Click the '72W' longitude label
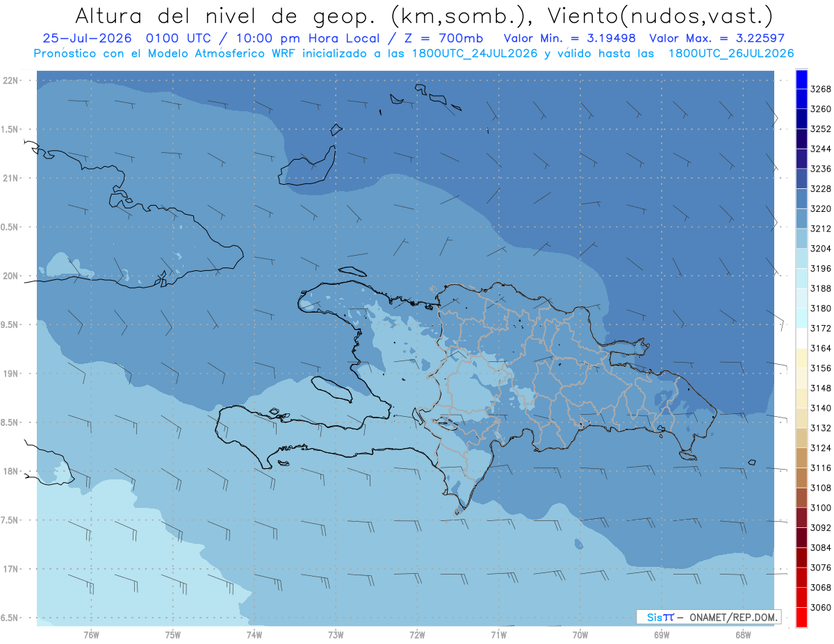 click(x=417, y=634)
